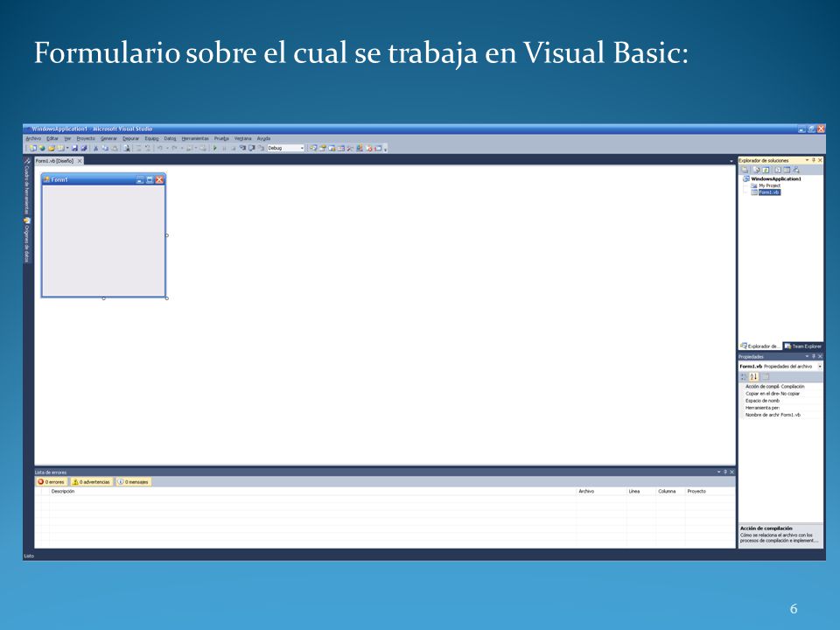Click the Save All toolbar icon

(84, 148)
